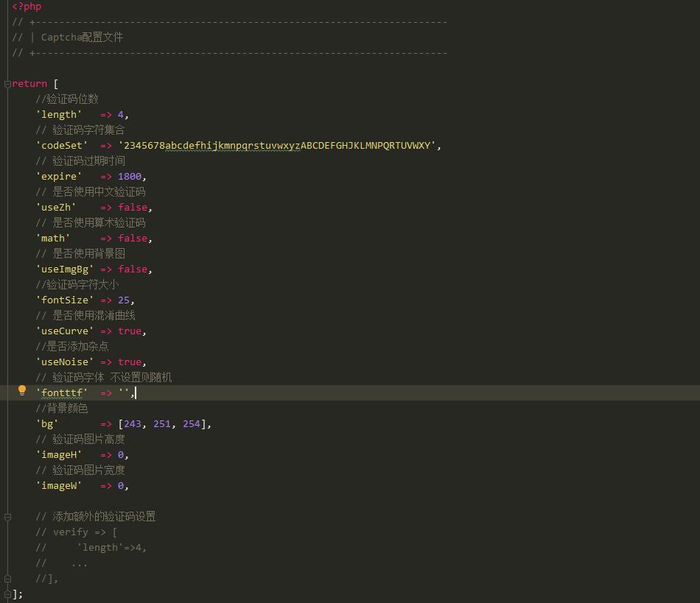Viewport: 700px width, 603px height.
Task: Click the comment '// 验证码字体 不设置则随机'
Action: [104, 377]
